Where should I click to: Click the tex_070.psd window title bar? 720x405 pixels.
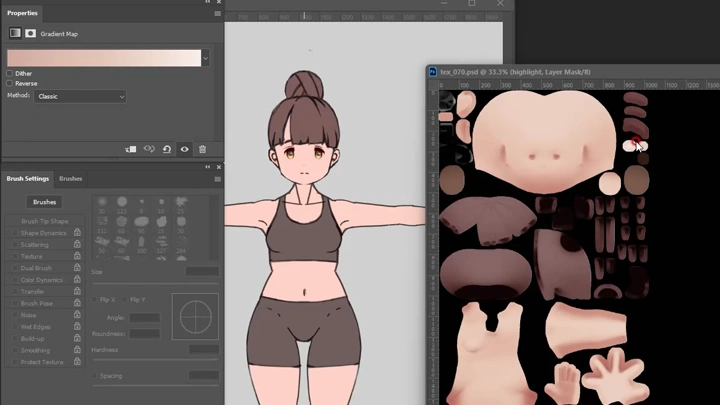click(573, 72)
